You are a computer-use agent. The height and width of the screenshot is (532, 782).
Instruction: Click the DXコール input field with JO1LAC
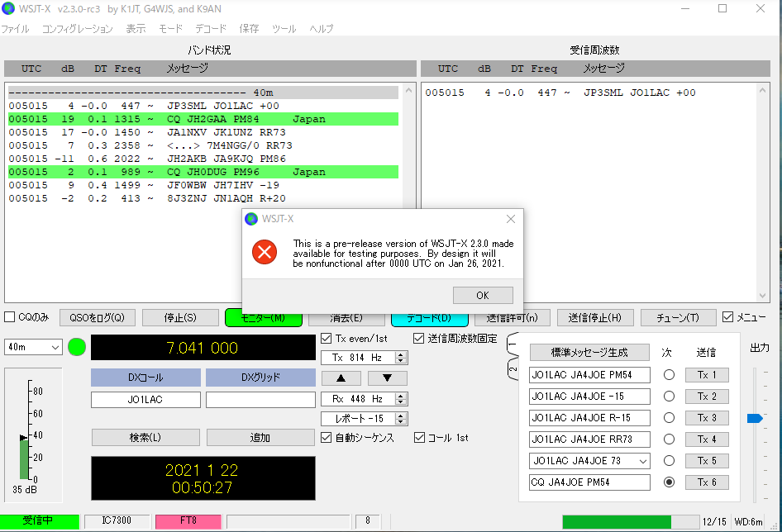pyautogui.click(x=145, y=399)
